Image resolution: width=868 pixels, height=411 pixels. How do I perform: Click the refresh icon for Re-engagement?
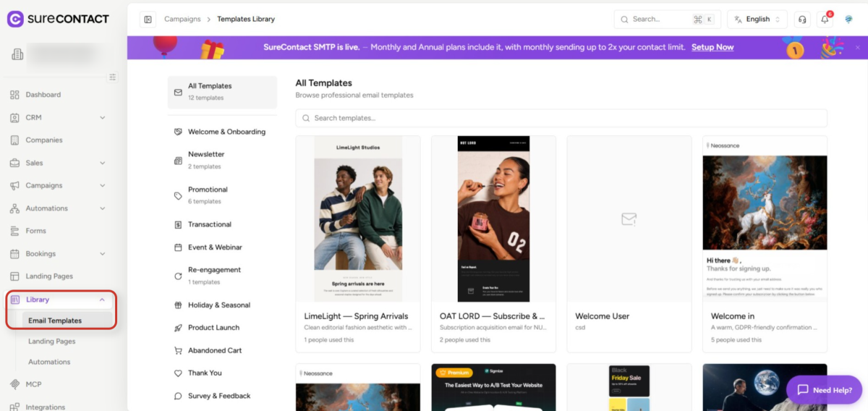point(178,276)
